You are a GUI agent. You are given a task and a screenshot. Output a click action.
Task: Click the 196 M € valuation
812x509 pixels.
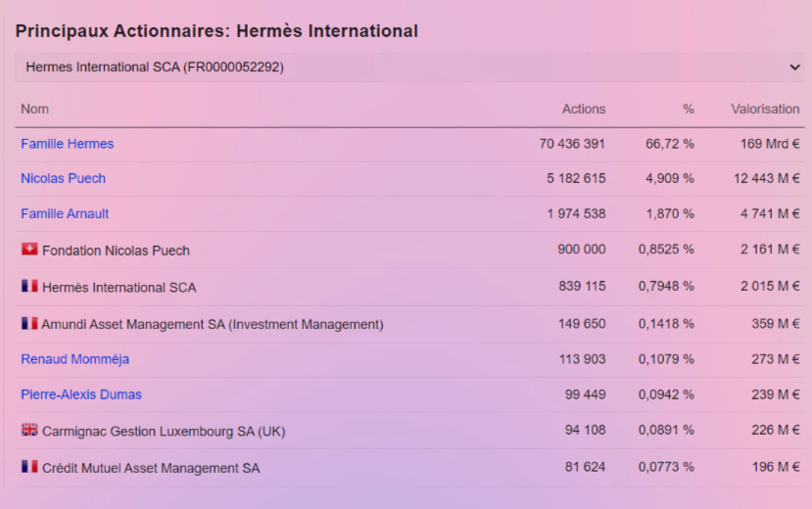[x=776, y=467]
